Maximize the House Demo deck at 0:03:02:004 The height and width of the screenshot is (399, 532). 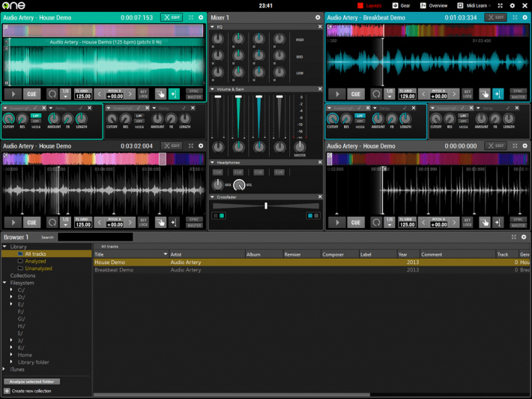pos(191,145)
